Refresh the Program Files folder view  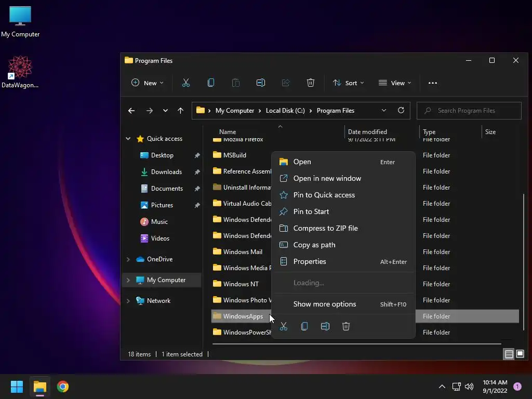401,110
